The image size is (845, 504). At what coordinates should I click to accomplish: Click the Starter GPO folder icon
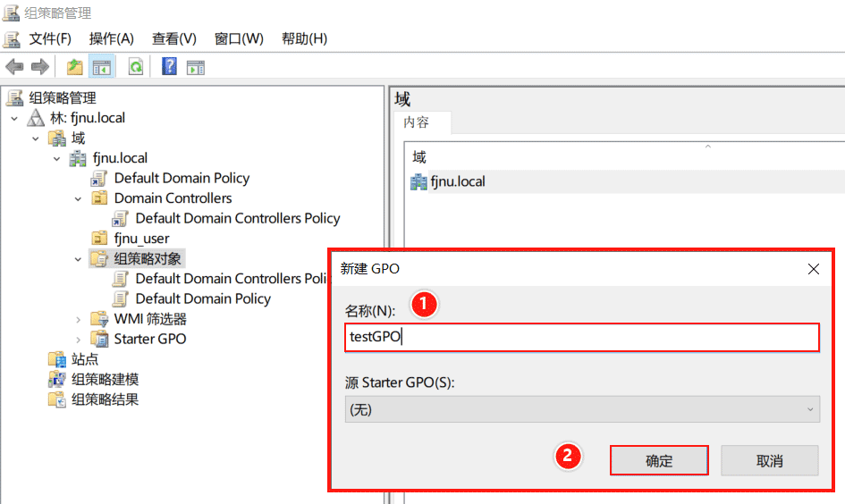(99, 339)
